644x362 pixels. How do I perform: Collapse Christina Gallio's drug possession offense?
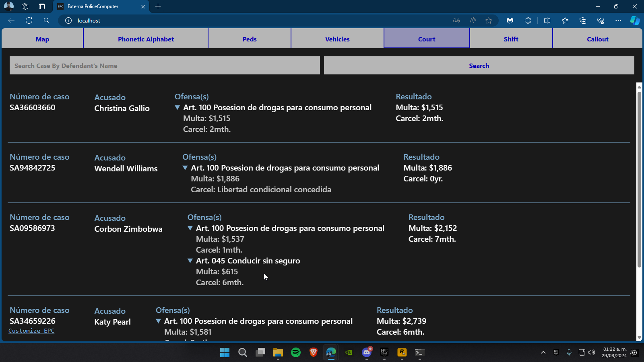177,107
